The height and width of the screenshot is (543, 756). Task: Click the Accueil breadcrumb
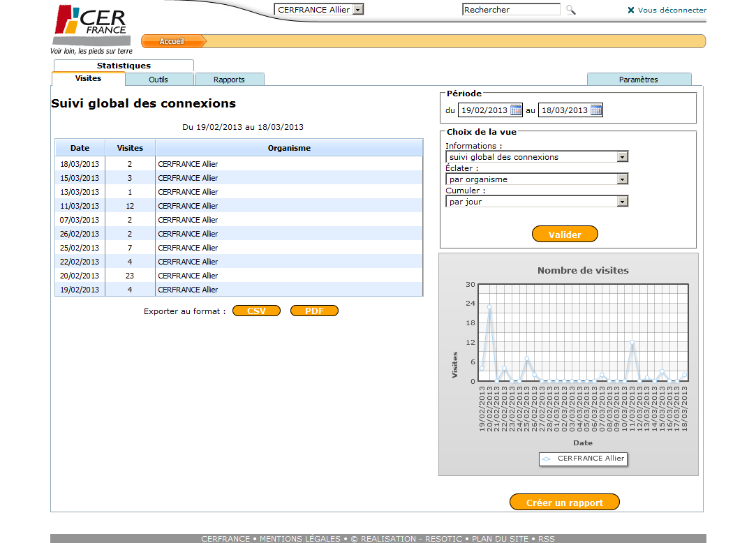[x=172, y=42]
